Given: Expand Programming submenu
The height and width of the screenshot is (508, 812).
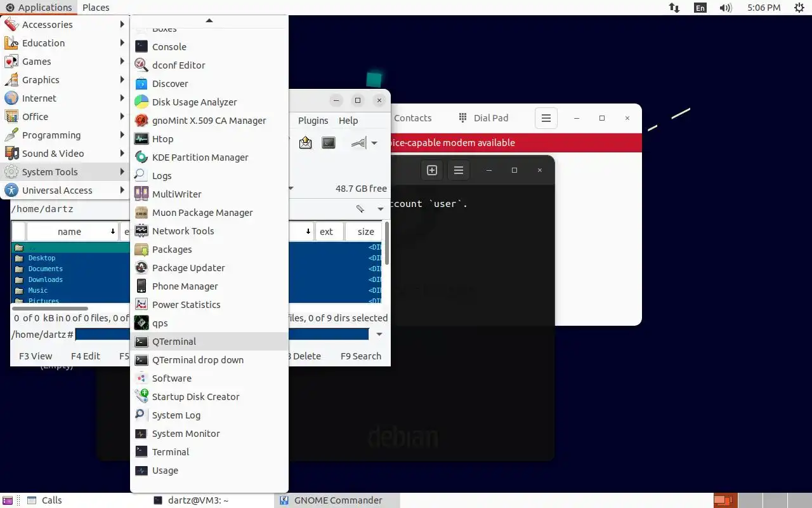Looking at the screenshot, I should (65, 135).
